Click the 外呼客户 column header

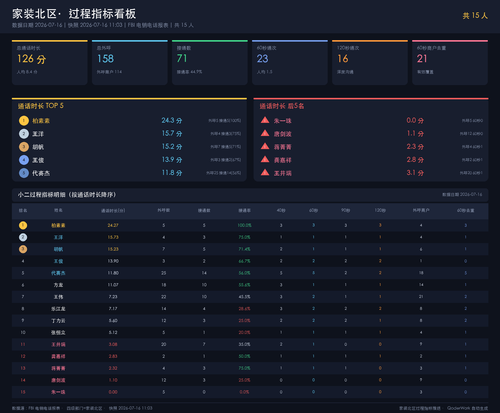[x=421, y=211]
